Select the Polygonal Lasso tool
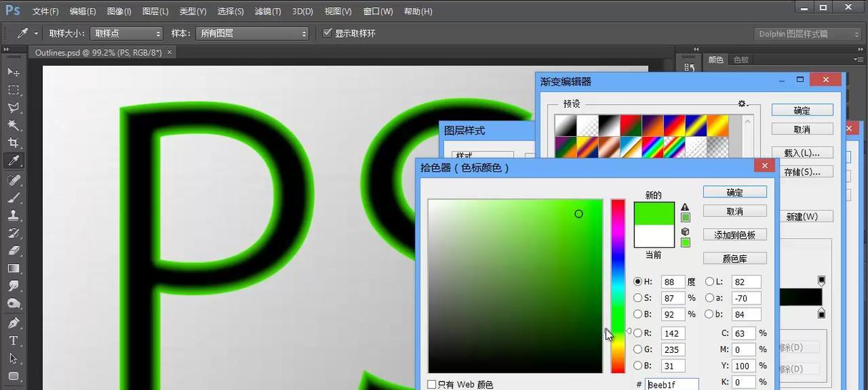 (14, 108)
